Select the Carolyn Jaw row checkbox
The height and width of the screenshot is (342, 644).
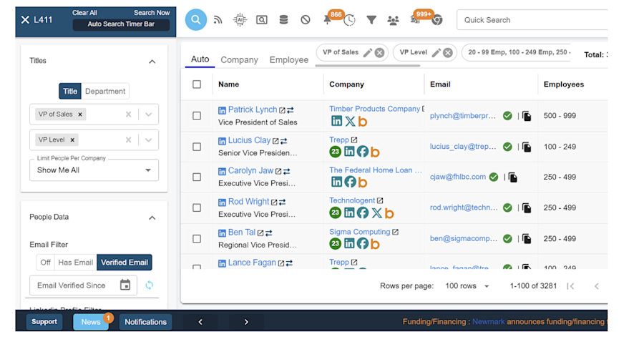coord(197,177)
